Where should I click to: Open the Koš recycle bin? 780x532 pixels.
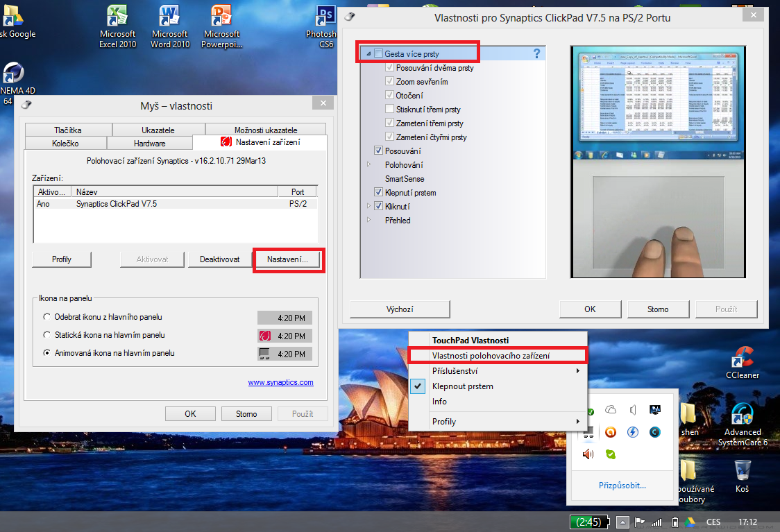743,477
